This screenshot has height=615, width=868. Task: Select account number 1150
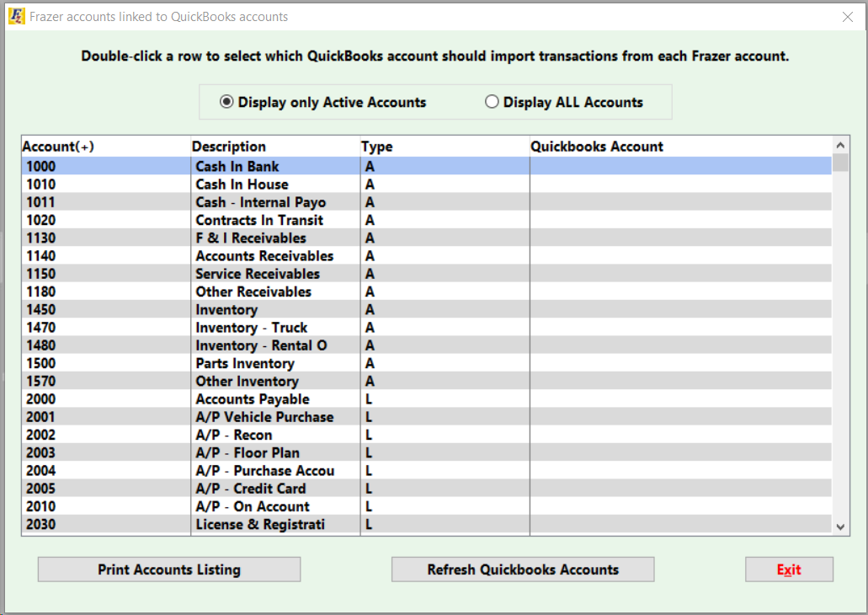click(41, 274)
